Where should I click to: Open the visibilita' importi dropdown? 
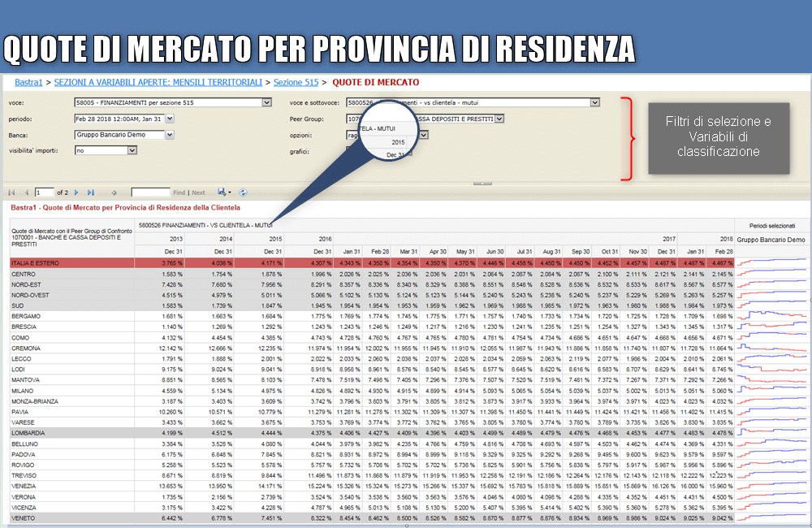tap(132, 150)
